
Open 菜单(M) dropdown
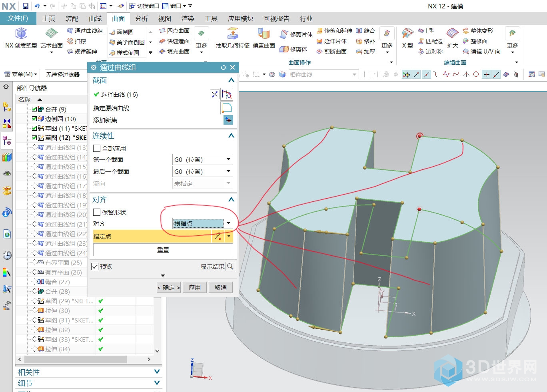point(20,74)
